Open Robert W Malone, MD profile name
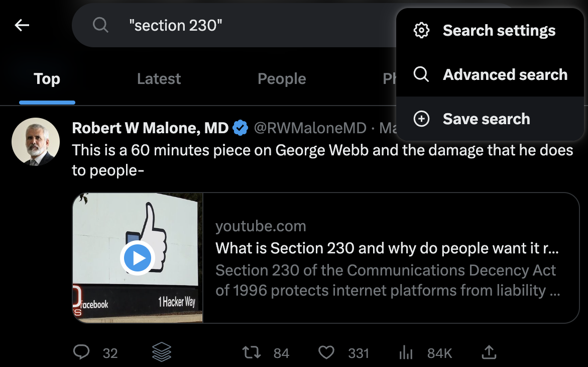588x367 pixels. click(150, 128)
